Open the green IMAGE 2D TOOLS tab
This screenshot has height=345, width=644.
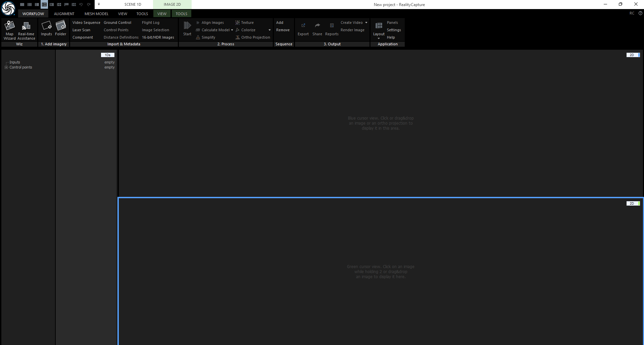click(x=181, y=14)
